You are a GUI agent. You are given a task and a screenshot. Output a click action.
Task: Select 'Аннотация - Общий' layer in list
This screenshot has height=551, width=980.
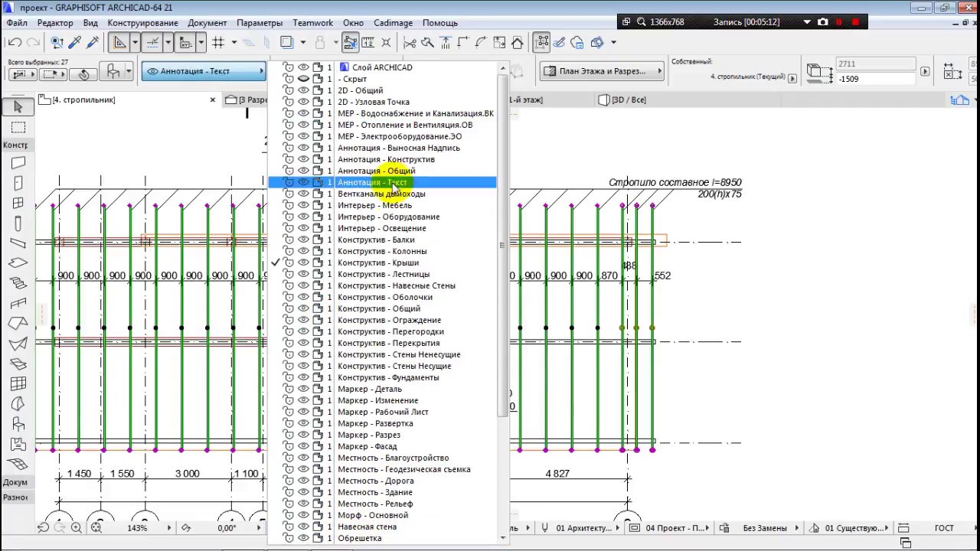(x=383, y=171)
